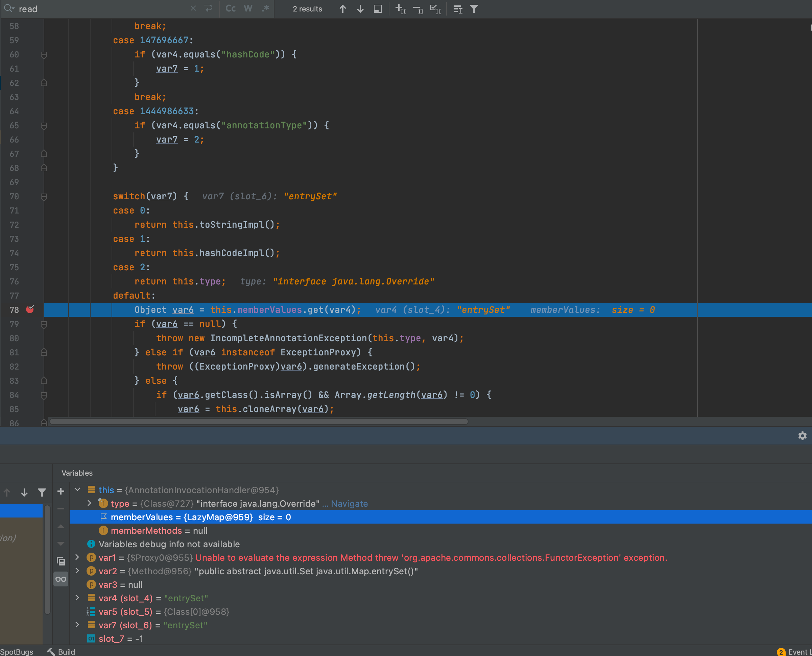Click line number 76 in gutter
Image resolution: width=812 pixels, height=656 pixels.
(14, 281)
